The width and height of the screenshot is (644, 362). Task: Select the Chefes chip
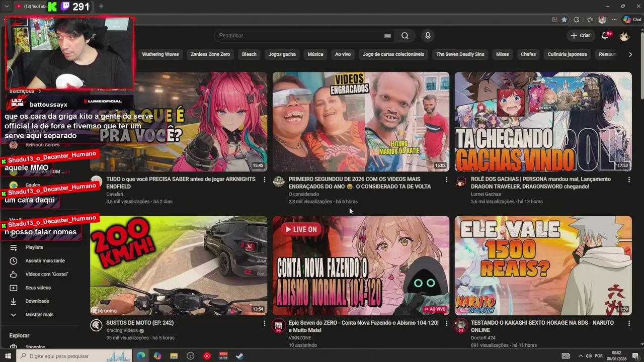click(x=528, y=54)
